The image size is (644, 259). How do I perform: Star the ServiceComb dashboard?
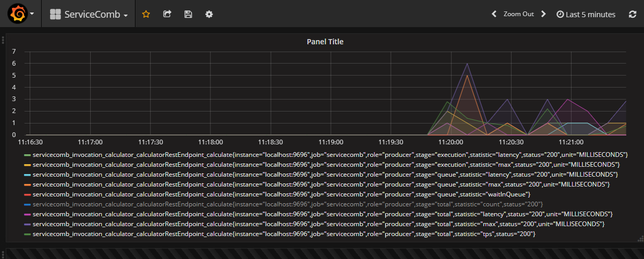point(146,15)
